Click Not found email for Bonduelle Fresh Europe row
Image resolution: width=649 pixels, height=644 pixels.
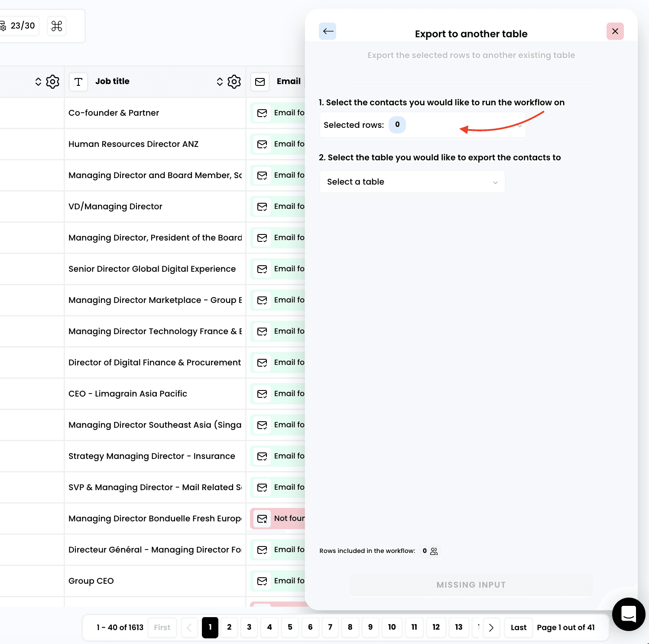(278, 518)
